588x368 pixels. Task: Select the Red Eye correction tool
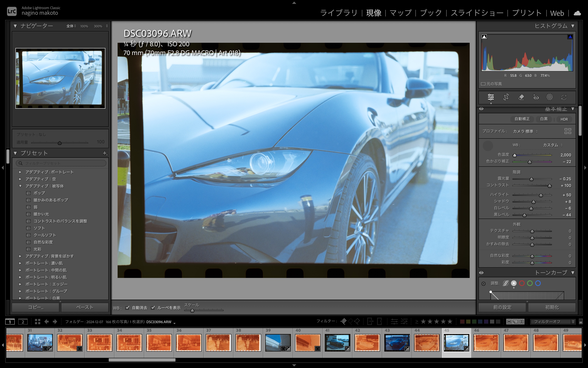[536, 97]
